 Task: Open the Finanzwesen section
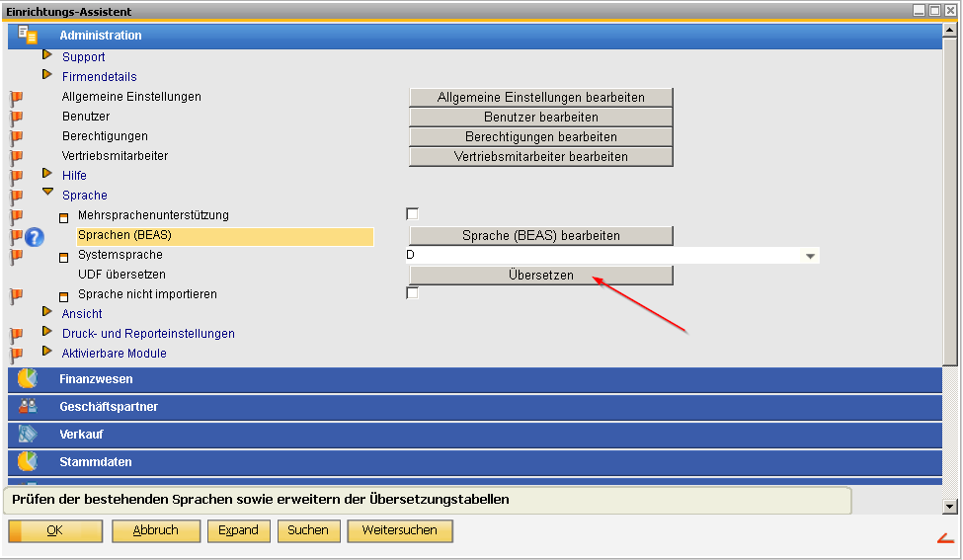(475, 379)
